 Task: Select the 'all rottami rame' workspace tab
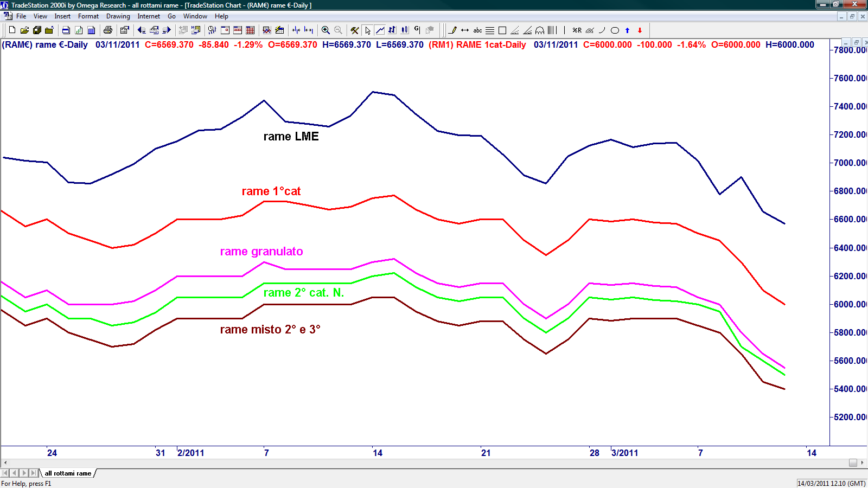(x=68, y=473)
